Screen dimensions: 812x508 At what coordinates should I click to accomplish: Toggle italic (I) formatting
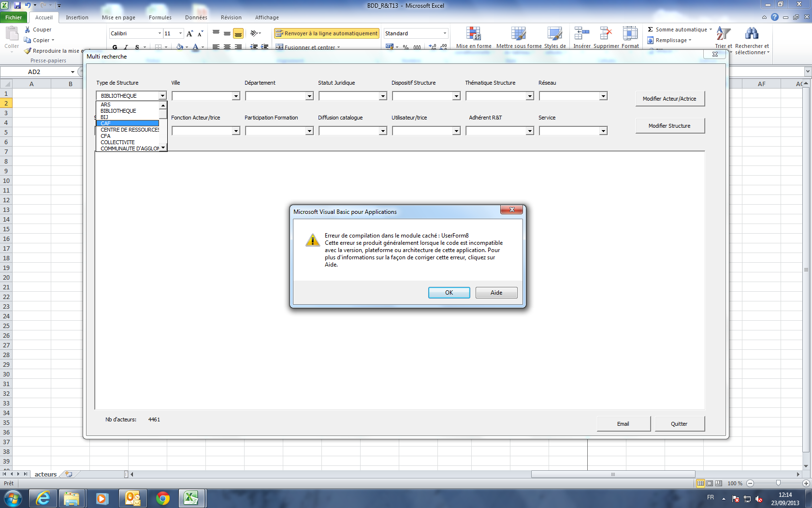pyautogui.click(x=126, y=47)
